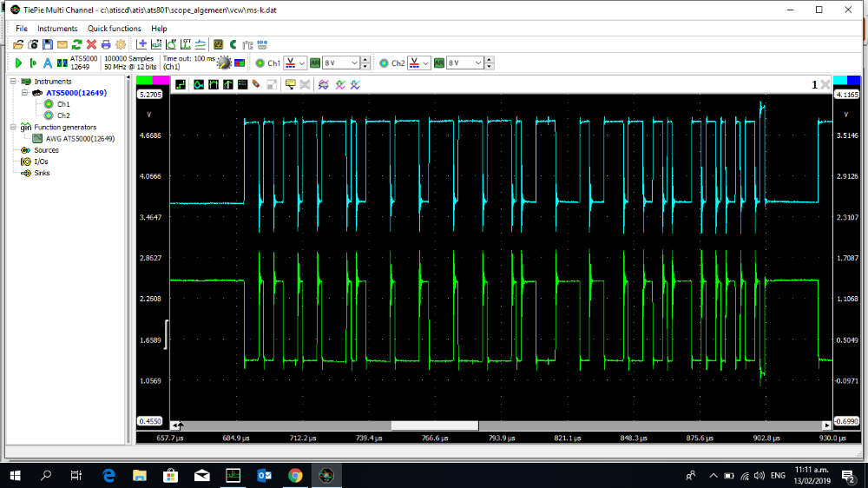
Task: Open Google Chrome from the taskbar
Action: point(295,475)
